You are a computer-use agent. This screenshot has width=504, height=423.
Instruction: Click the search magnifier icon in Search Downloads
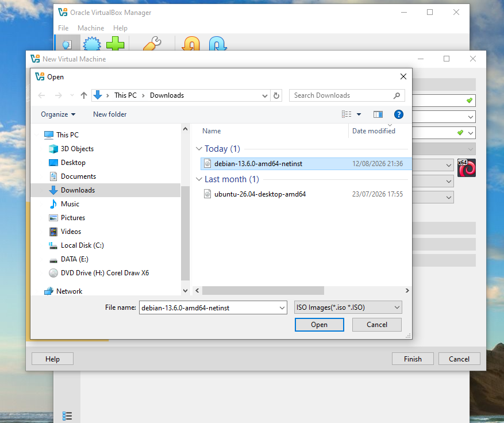pyautogui.click(x=397, y=95)
